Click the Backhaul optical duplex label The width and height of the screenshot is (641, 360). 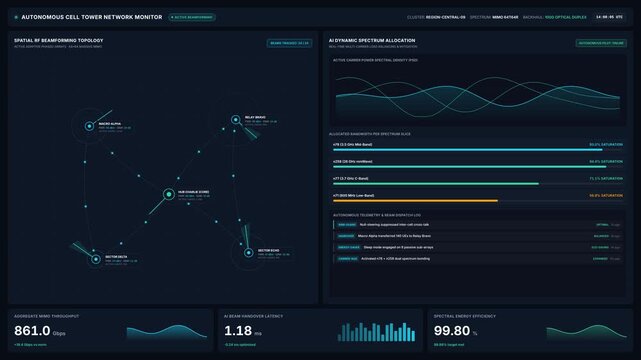coord(554,17)
